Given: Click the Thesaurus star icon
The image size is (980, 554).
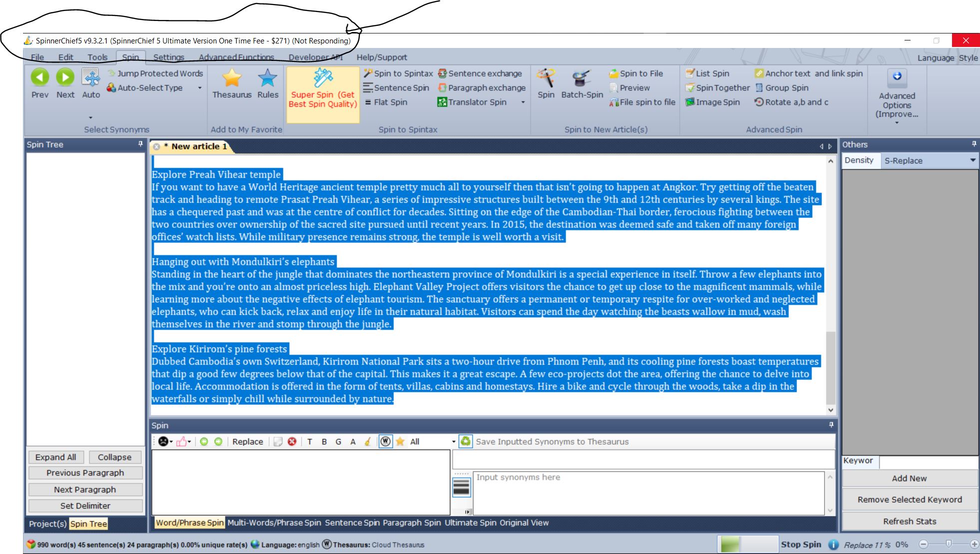Looking at the screenshot, I should tap(231, 78).
